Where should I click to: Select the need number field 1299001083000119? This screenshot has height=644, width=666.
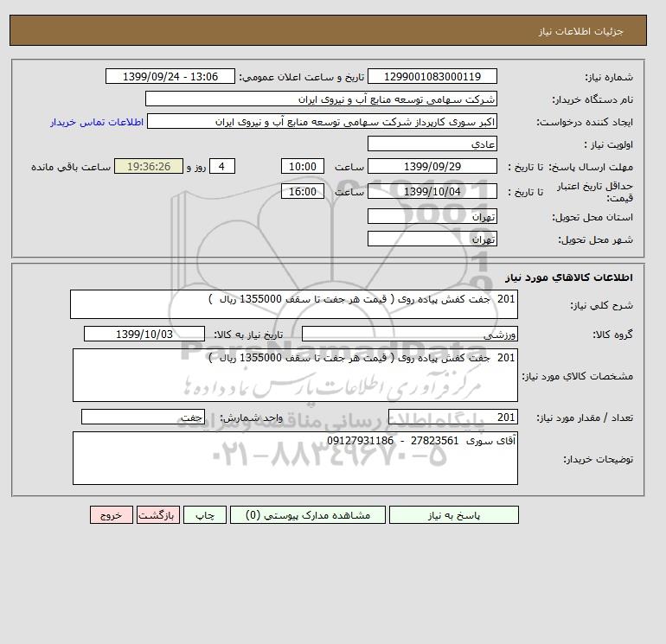coord(432,76)
